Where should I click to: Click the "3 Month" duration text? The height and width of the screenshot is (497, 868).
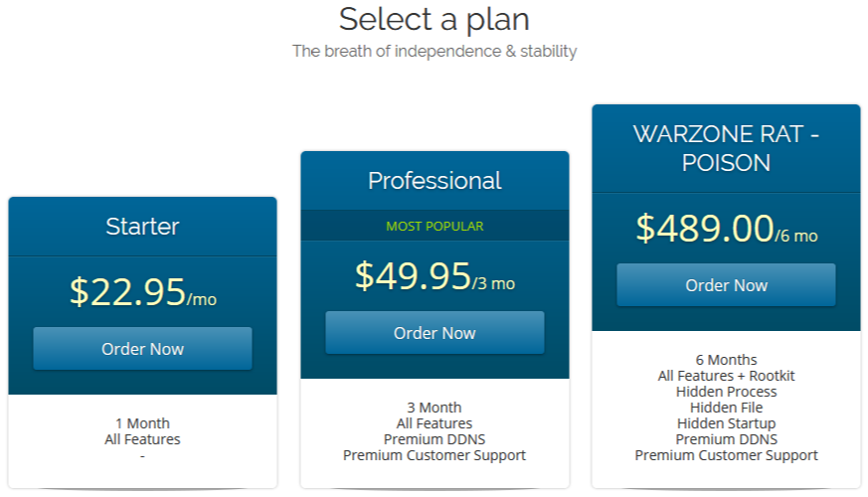click(434, 408)
